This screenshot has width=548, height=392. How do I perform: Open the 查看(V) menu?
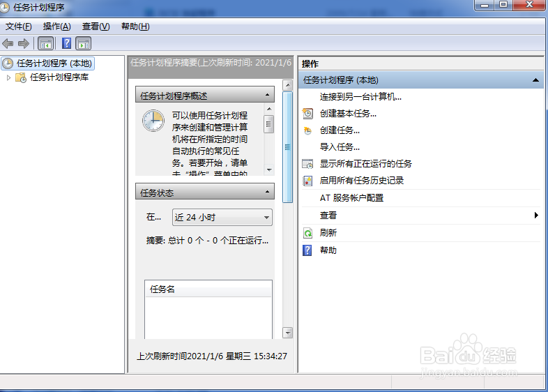point(96,27)
